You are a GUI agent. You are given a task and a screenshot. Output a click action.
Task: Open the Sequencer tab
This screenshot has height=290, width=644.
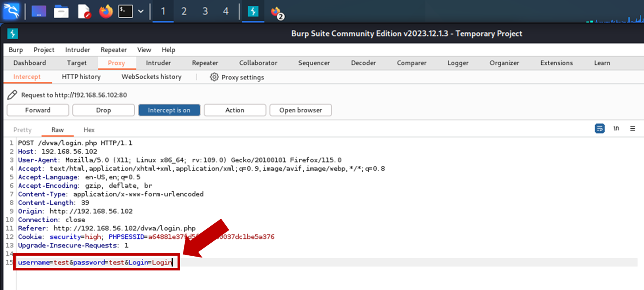pyautogui.click(x=314, y=63)
